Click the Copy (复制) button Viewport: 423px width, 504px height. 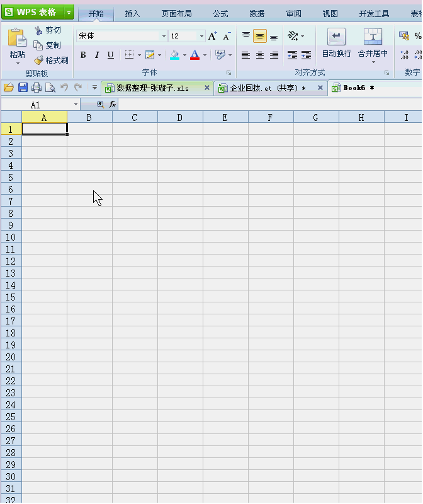(48, 45)
